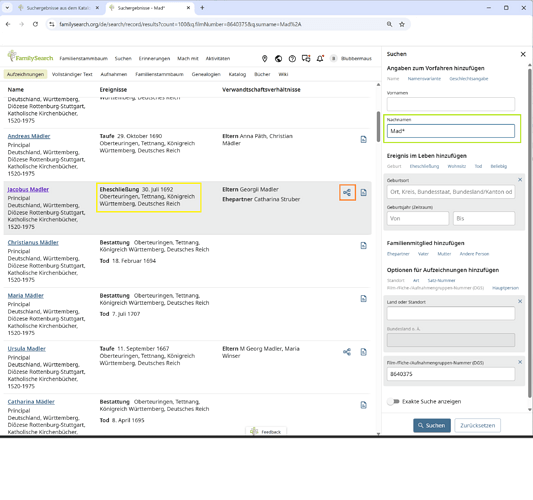
Task: Click the location pin icon in header
Action: pyautogui.click(x=264, y=59)
